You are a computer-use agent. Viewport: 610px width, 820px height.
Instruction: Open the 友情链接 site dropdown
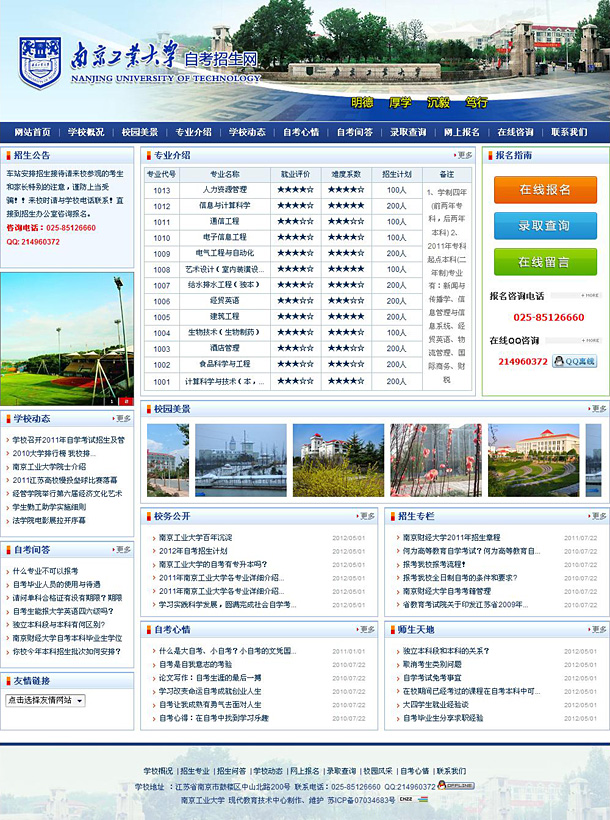coord(46,700)
